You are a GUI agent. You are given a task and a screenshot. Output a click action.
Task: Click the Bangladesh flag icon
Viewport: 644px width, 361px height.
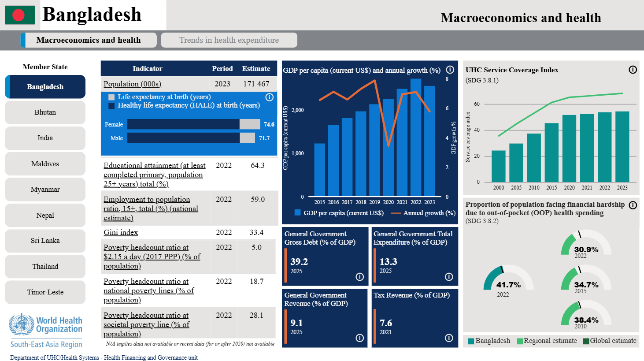[x=20, y=15]
